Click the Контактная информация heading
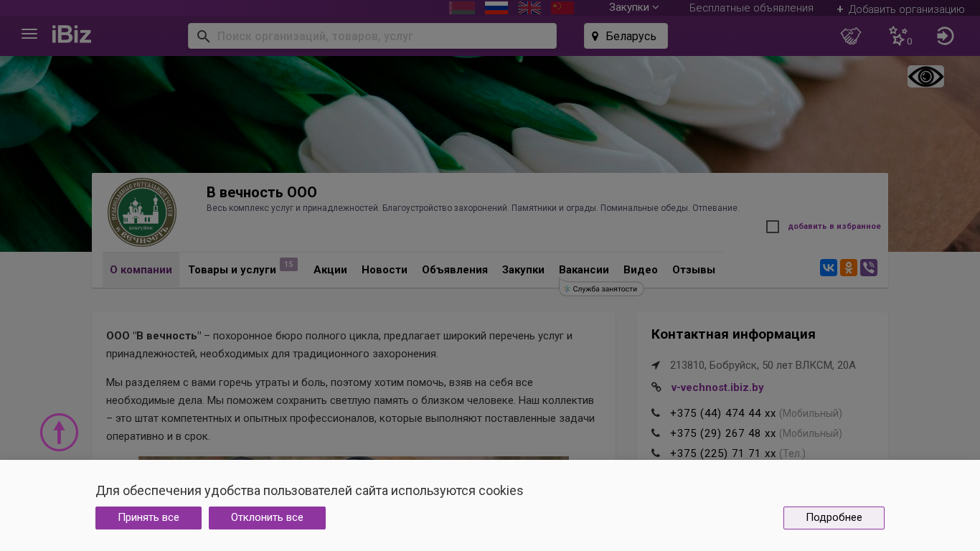Screen dimensions: 980x551 (x=733, y=334)
